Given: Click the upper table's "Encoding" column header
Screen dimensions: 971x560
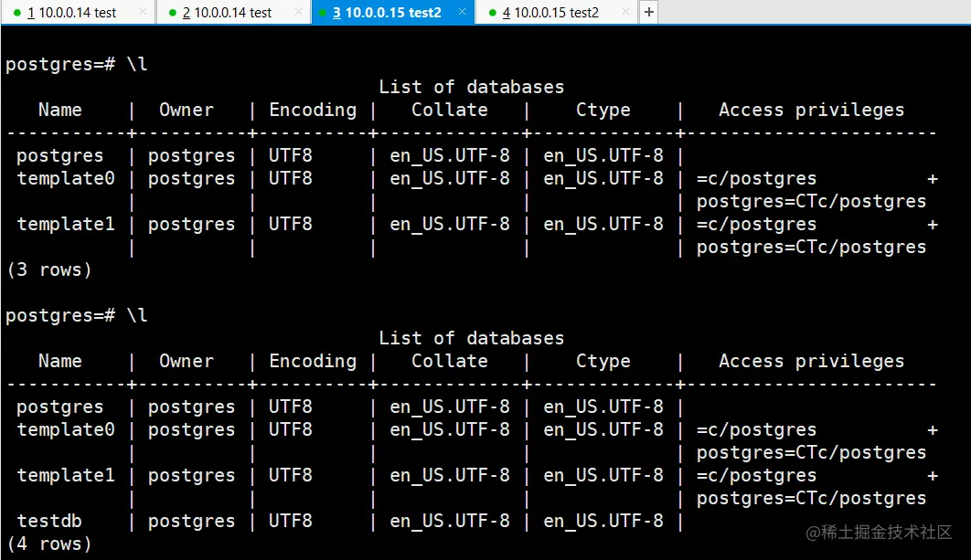Looking at the screenshot, I should [x=313, y=110].
